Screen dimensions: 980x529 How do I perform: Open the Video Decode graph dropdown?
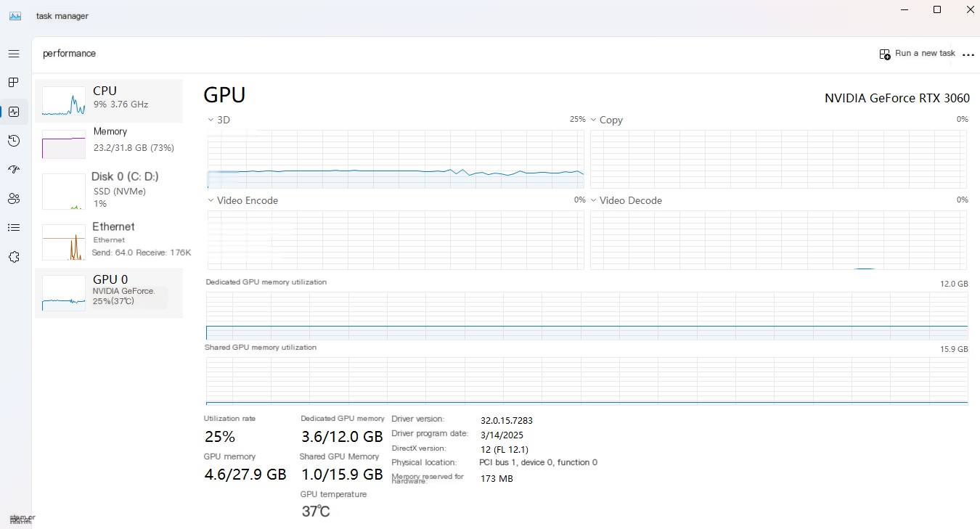593,200
